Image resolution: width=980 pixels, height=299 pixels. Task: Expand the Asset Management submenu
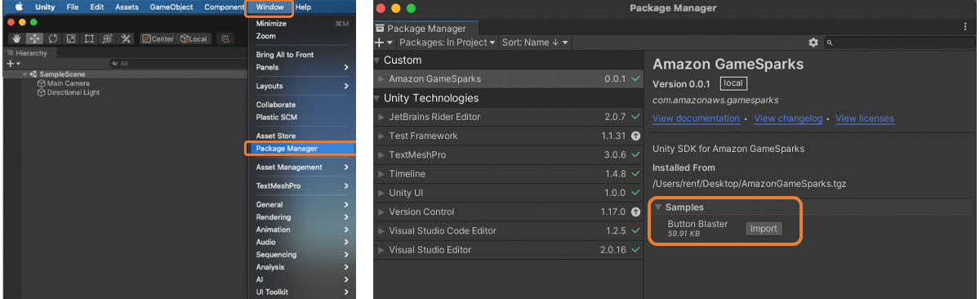pos(302,167)
